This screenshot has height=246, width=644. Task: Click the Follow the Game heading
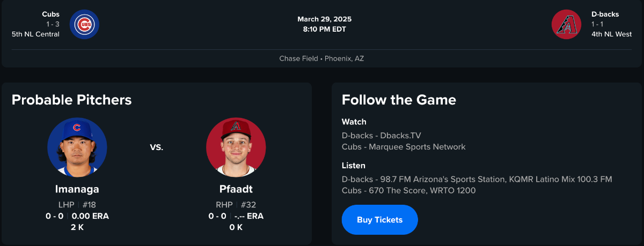[399, 100]
